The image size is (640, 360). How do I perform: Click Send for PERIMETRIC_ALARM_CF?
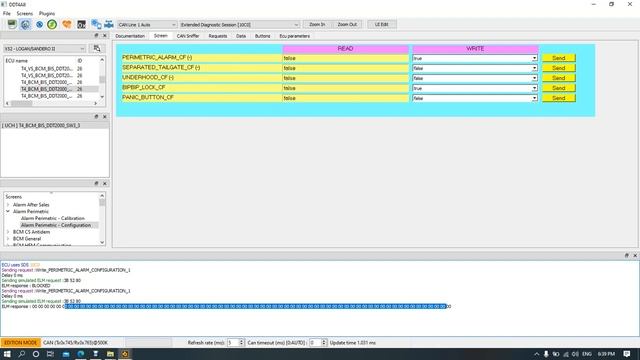point(559,58)
